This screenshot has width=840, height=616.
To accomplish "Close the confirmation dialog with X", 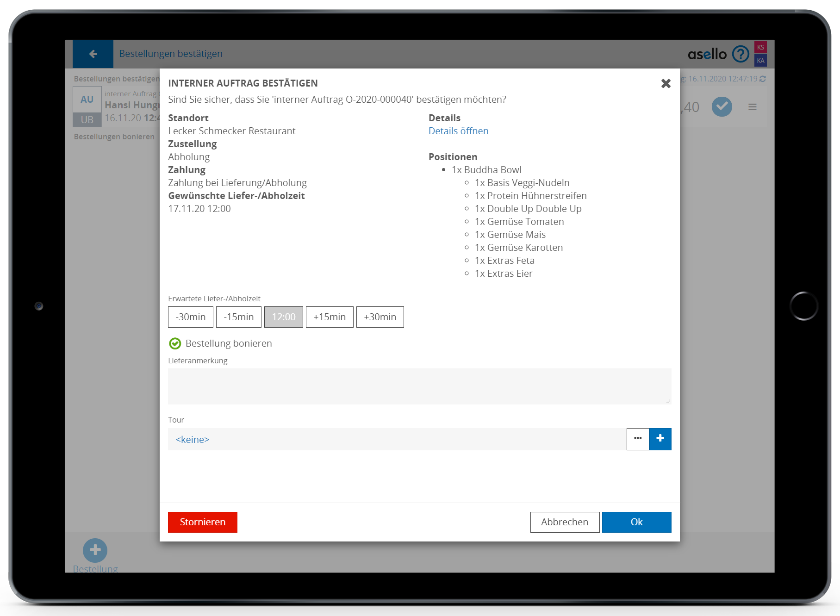I will 666,83.
